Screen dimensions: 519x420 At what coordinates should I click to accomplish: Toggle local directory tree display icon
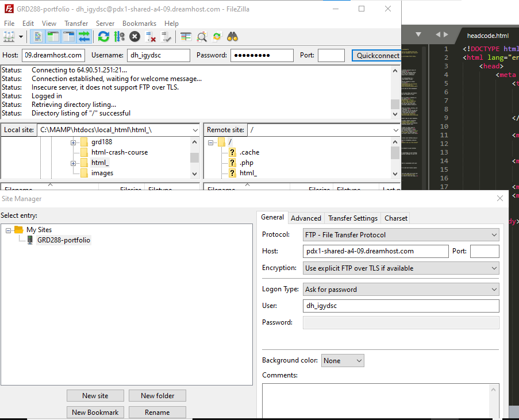click(x=53, y=37)
